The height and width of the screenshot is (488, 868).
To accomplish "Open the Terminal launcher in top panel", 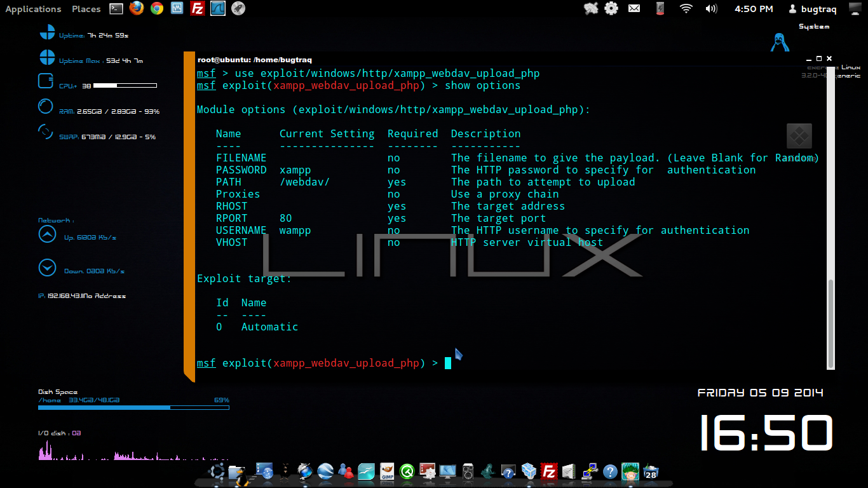I will [116, 8].
